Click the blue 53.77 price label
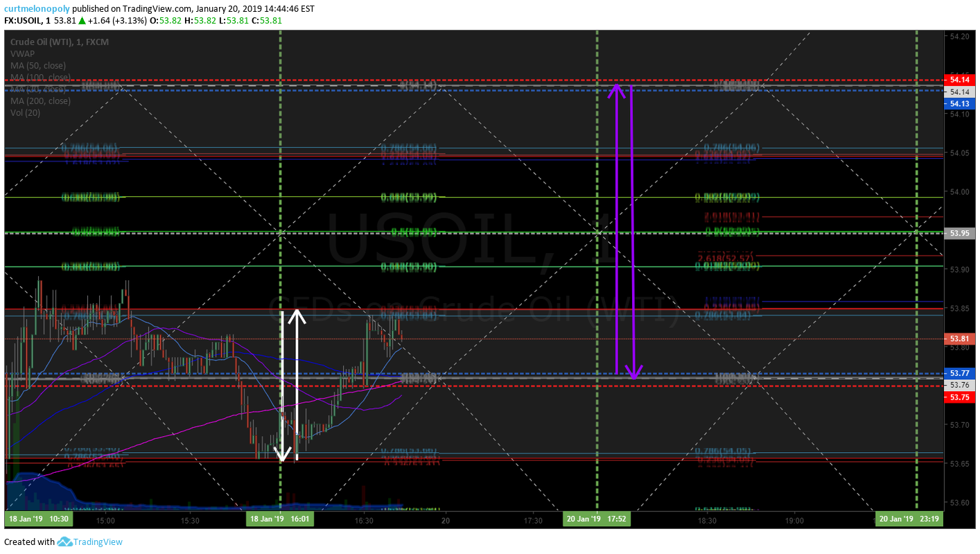The height and width of the screenshot is (554, 980). 960,373
